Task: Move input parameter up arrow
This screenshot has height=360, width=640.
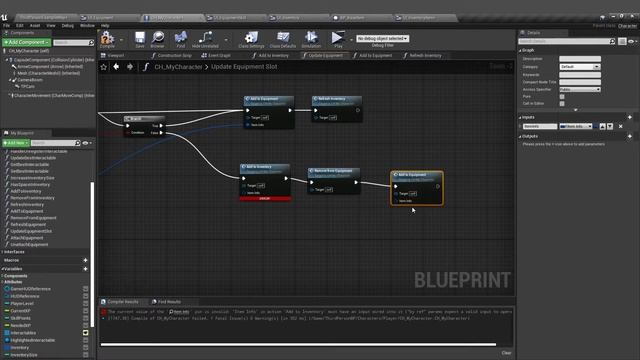Action: point(603,127)
